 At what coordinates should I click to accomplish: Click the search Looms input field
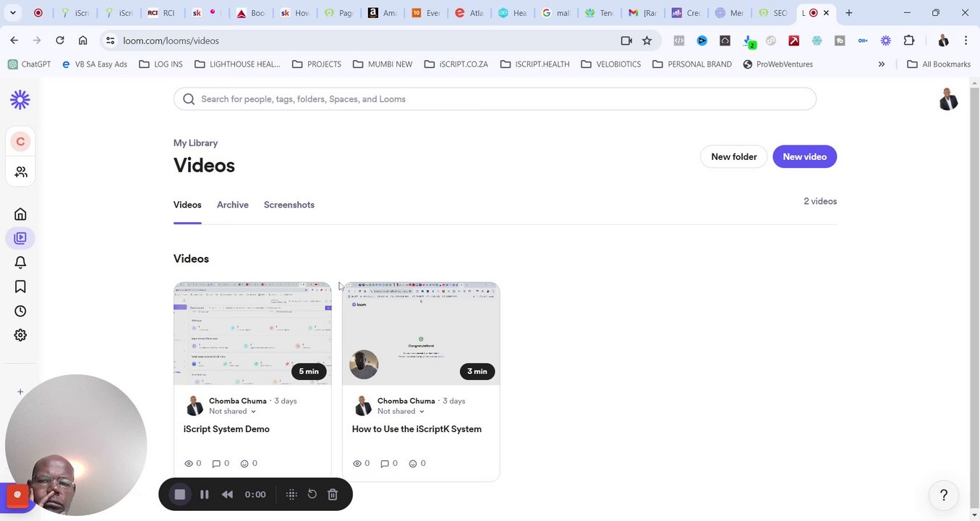[x=495, y=99]
